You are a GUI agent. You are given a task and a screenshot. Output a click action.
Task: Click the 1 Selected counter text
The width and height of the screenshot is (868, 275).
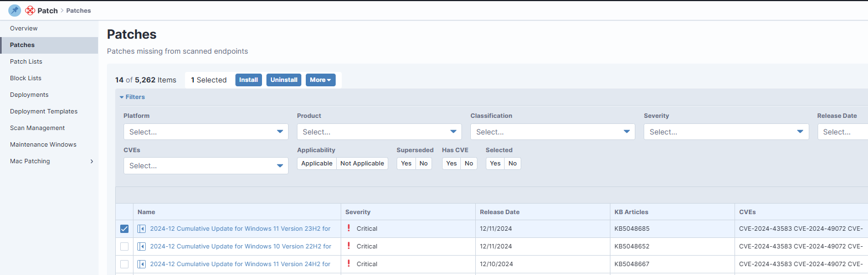pyautogui.click(x=209, y=80)
